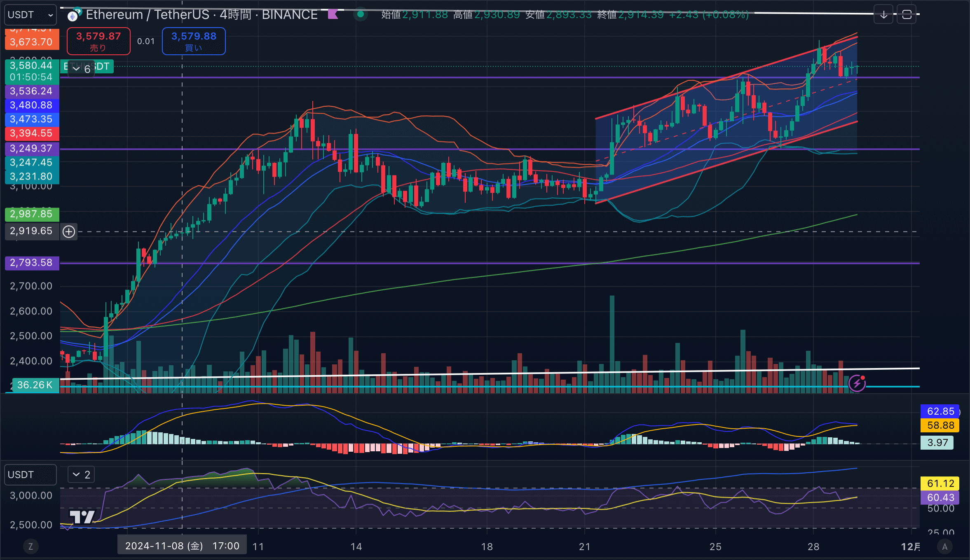The width and height of the screenshot is (970, 560).
Task: Click the 18 date on time axis
Action: point(487,547)
